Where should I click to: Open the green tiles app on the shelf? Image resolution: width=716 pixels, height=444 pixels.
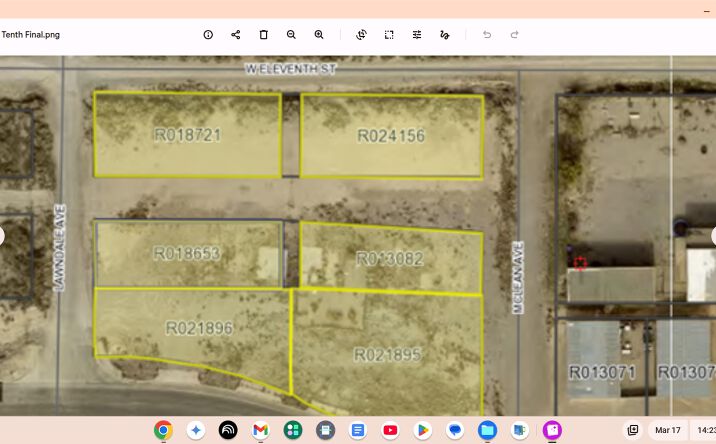(x=293, y=430)
